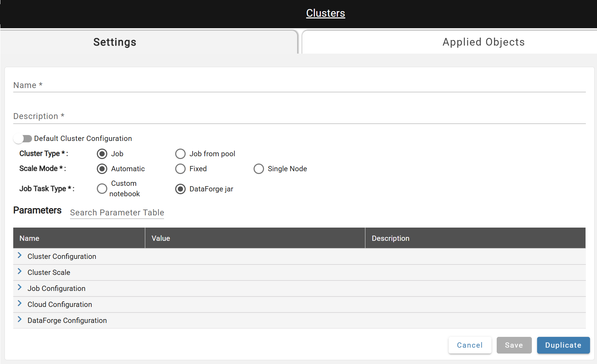
Task: Click the Description column header
Action: click(x=475, y=238)
